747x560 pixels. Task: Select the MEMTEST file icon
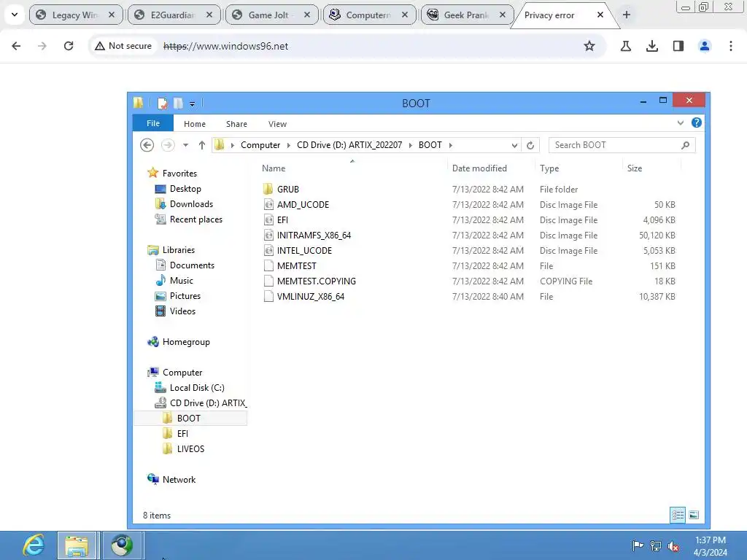coord(268,265)
